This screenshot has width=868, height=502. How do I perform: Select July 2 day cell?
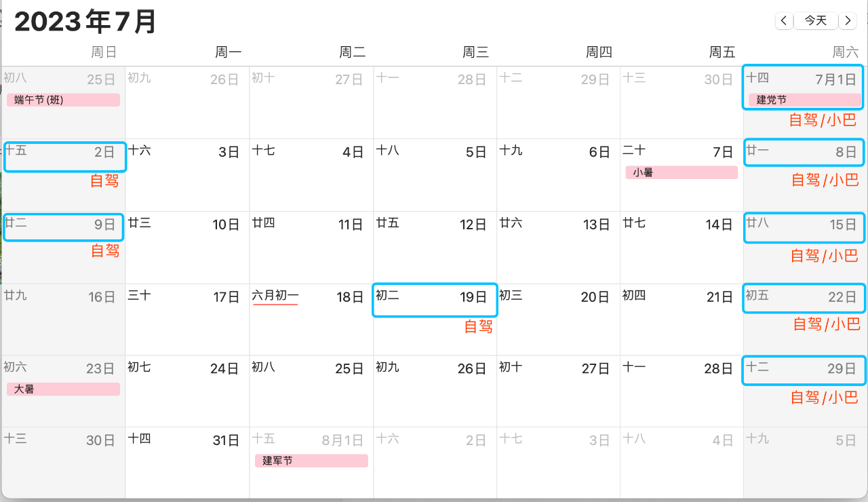tap(63, 174)
